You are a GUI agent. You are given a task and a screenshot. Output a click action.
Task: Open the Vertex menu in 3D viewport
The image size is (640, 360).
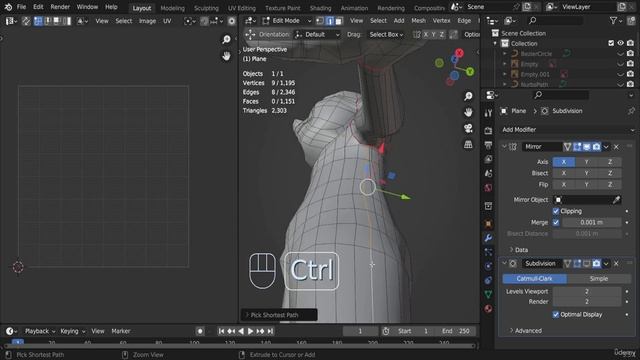441,20
